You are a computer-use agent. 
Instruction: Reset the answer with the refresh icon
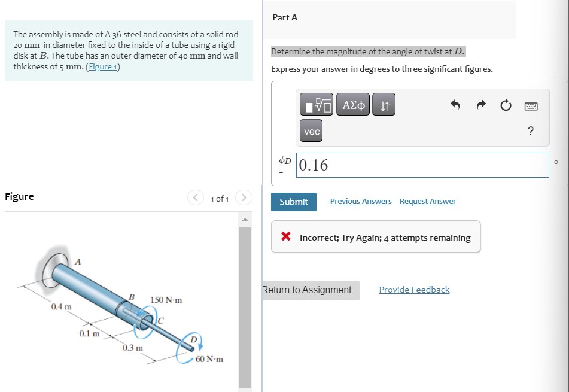(506, 104)
